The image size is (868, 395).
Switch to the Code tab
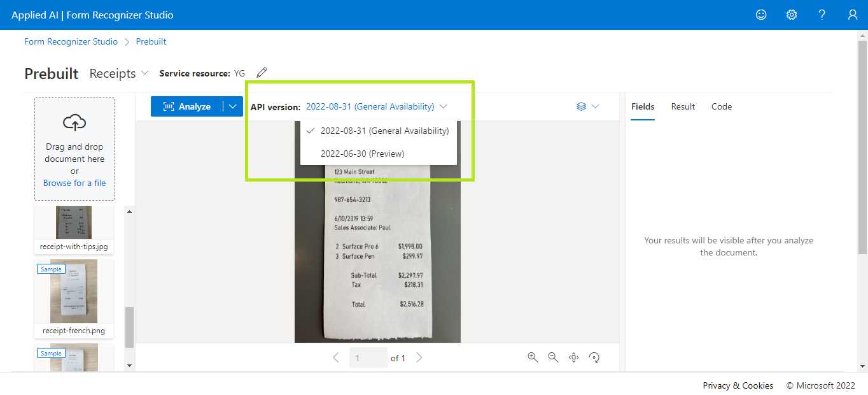pyautogui.click(x=722, y=106)
